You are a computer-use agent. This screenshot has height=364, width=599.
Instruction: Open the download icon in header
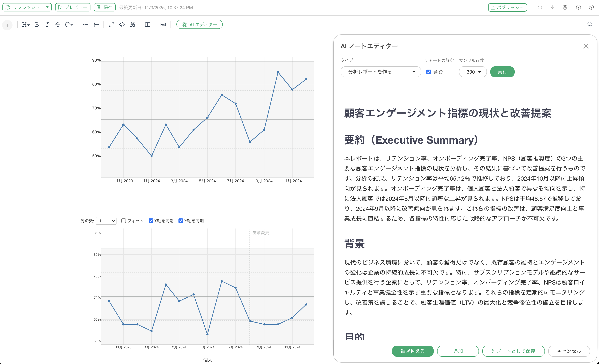click(553, 7)
